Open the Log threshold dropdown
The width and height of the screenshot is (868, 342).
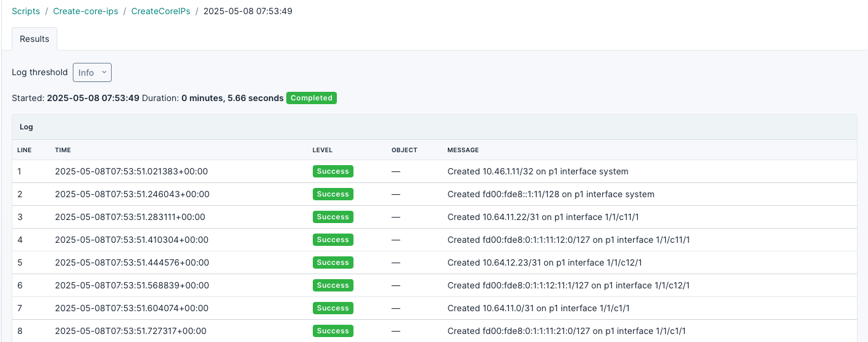point(92,73)
